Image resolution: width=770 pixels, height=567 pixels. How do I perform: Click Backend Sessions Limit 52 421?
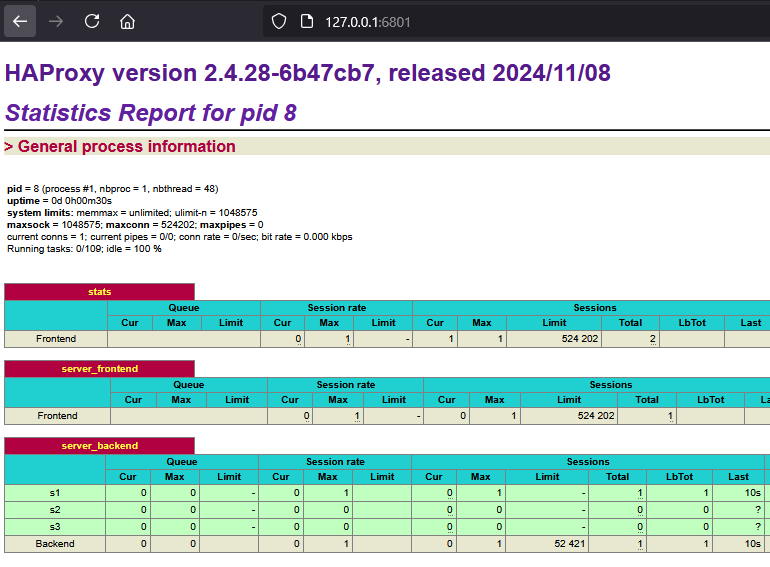[570, 544]
